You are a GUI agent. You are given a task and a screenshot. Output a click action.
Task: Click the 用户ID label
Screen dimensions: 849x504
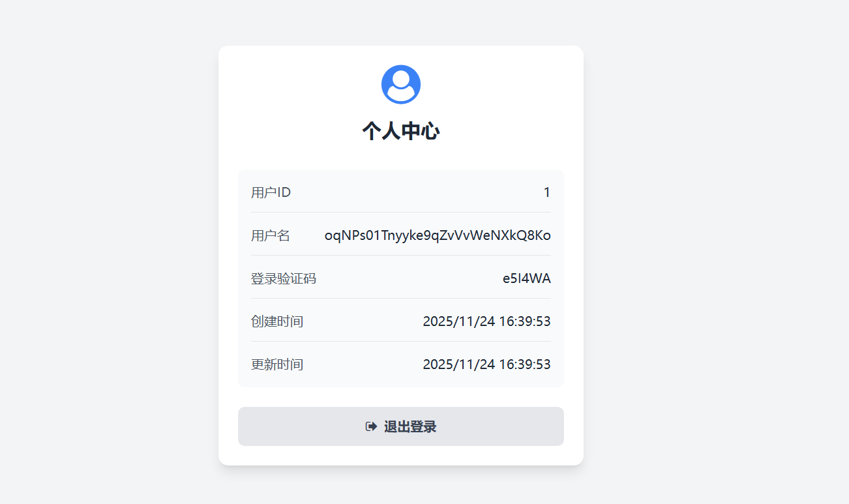click(271, 192)
